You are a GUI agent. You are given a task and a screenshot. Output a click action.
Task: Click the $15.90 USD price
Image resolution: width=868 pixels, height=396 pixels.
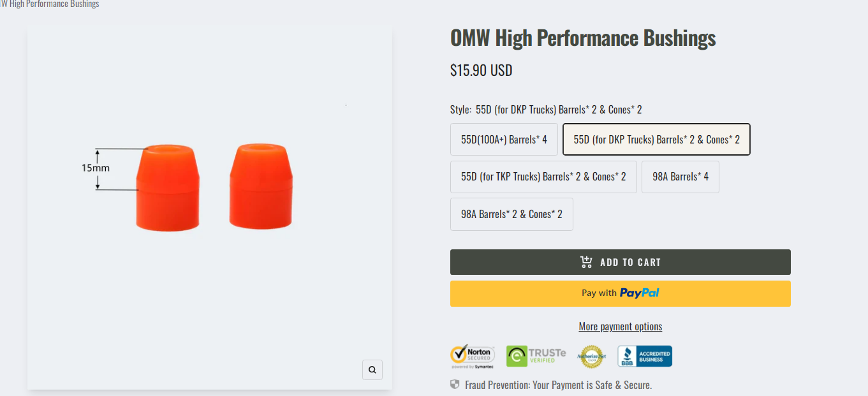481,70
